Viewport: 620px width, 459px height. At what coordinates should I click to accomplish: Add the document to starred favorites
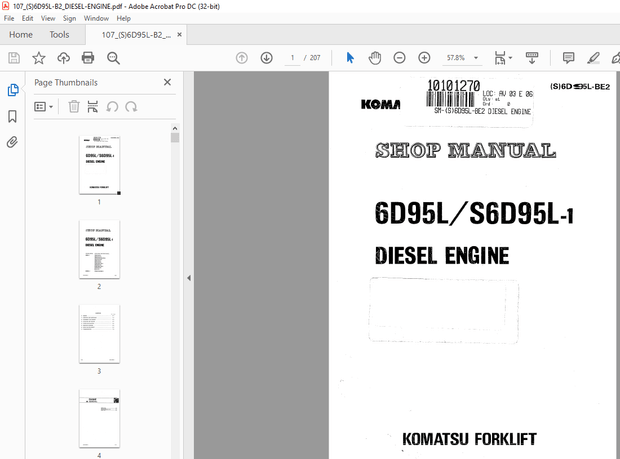click(39, 58)
